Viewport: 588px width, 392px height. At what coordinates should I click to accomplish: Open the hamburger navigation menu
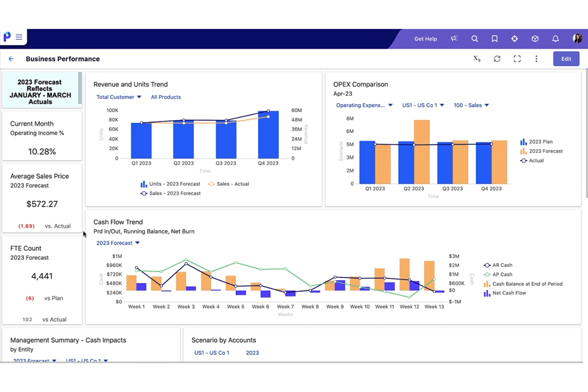pyautogui.click(x=19, y=37)
